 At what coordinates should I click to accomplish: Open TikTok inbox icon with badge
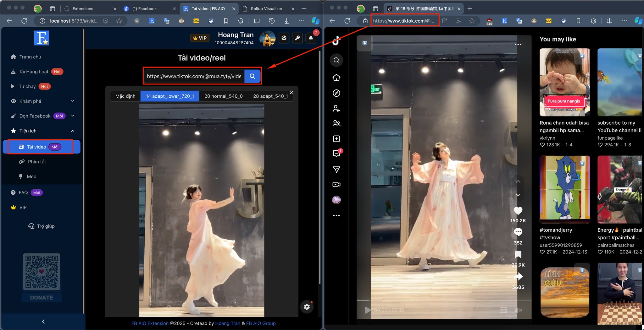(x=336, y=154)
